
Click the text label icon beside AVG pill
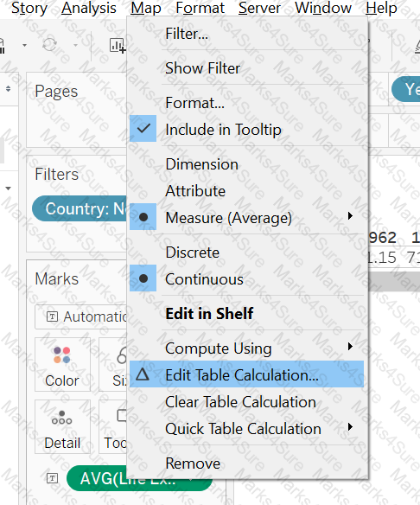[52, 478]
